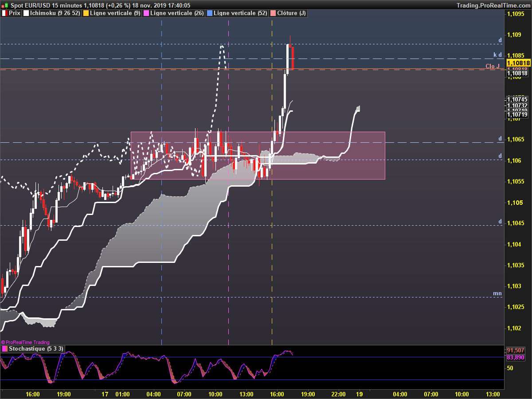Click the Ichimoku legend white swatch
This screenshot has height=399, width=532.
(x=26, y=13)
